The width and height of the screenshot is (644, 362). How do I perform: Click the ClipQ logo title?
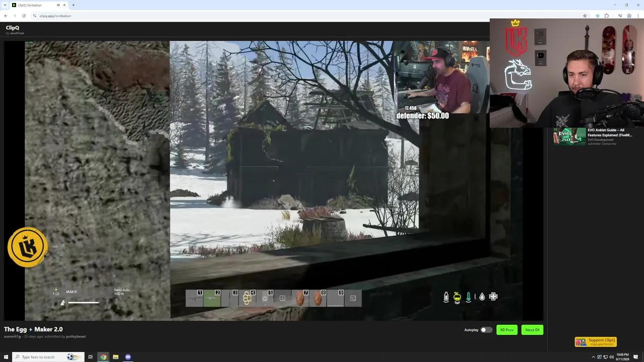tap(13, 28)
